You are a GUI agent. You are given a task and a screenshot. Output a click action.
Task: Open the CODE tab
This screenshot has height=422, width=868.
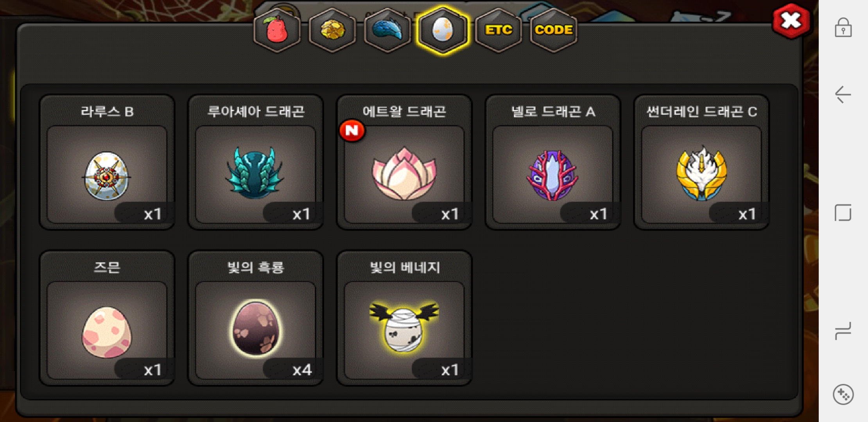[x=554, y=30]
